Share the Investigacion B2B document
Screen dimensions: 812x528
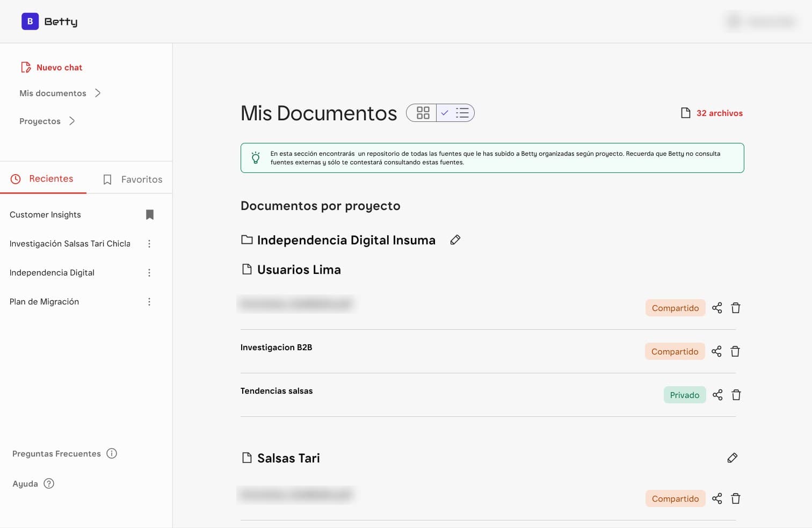coord(716,351)
